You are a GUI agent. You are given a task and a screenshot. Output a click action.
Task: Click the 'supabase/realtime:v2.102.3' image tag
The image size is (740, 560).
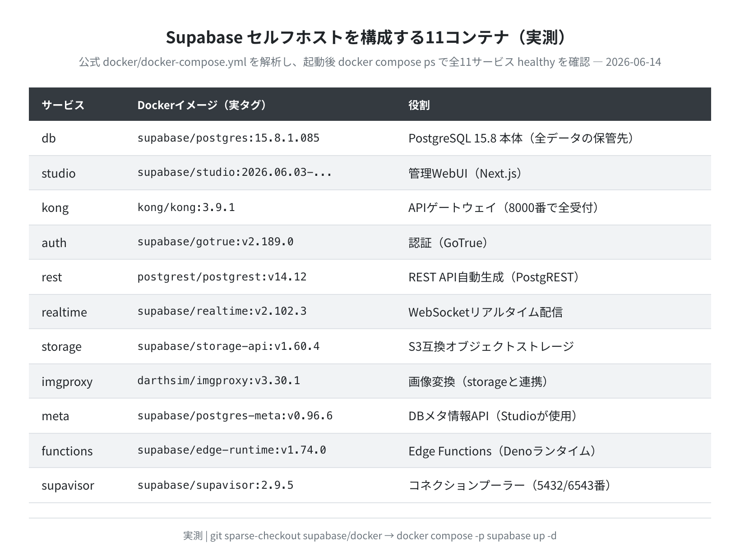[222, 311]
